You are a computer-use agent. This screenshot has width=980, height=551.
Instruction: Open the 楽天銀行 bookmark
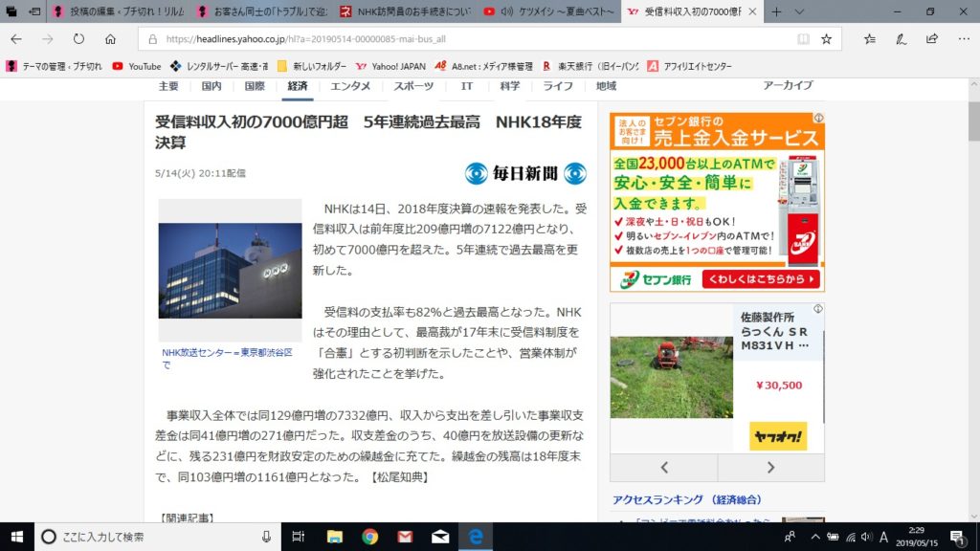click(x=590, y=66)
